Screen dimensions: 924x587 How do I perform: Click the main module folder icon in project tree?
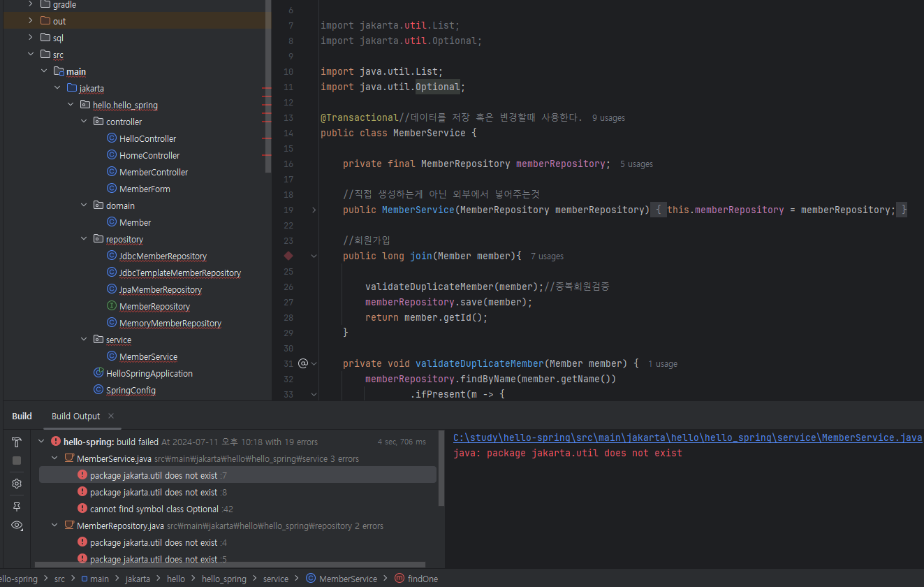pyautogui.click(x=59, y=71)
